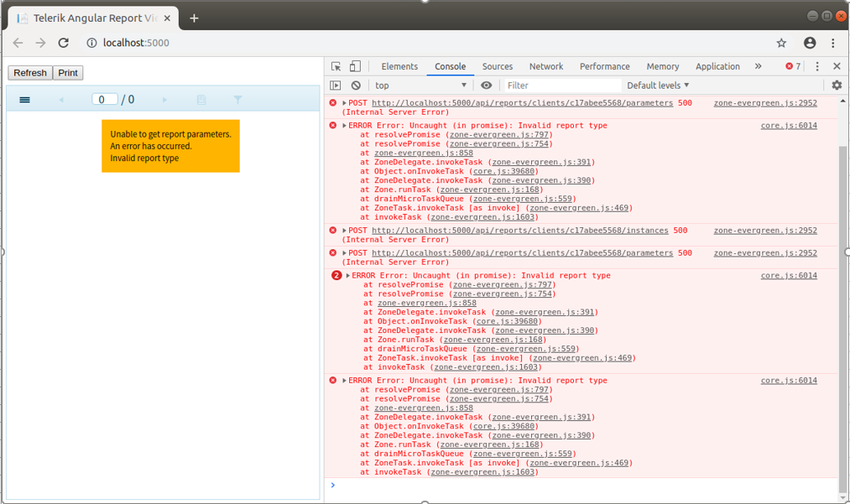This screenshot has height=504, width=850.
Task: Open Chrome user profile icon
Action: coord(810,43)
